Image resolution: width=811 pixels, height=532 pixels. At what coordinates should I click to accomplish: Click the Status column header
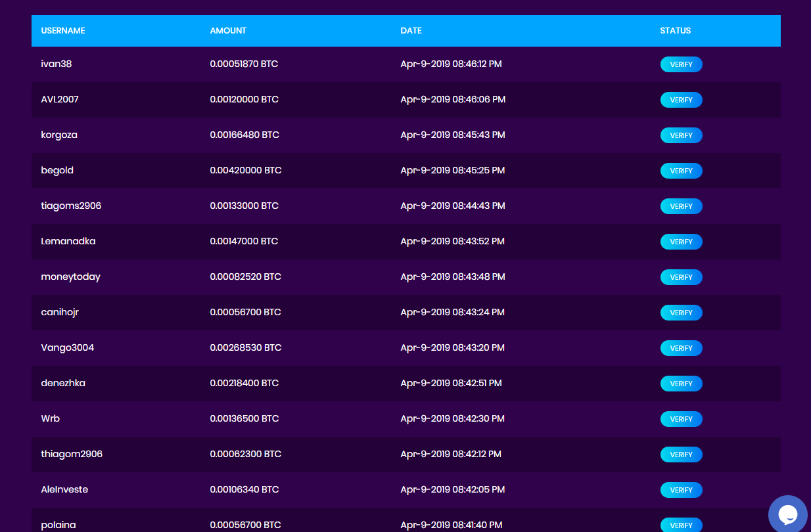675,31
